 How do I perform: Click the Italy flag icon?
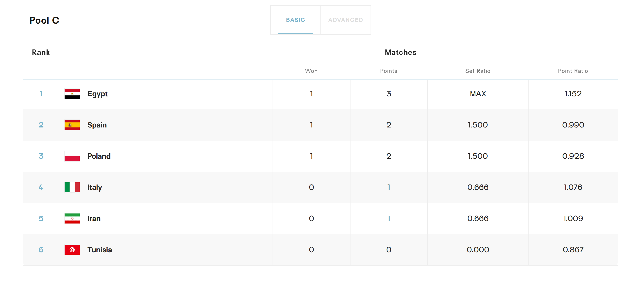click(72, 187)
